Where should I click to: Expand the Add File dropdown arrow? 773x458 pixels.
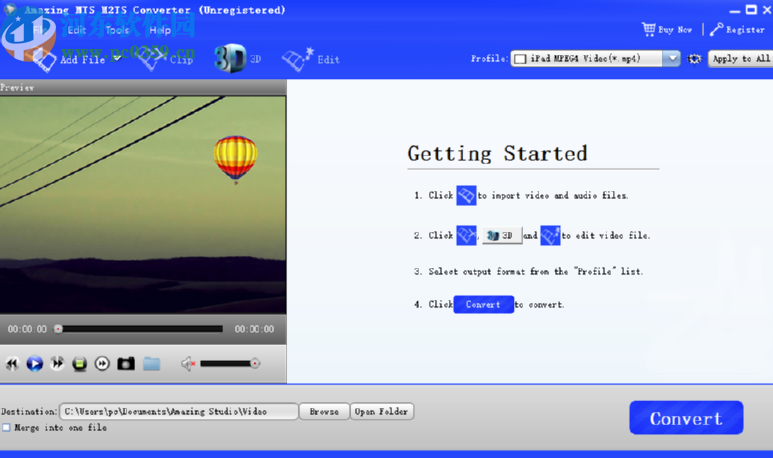tap(117, 58)
